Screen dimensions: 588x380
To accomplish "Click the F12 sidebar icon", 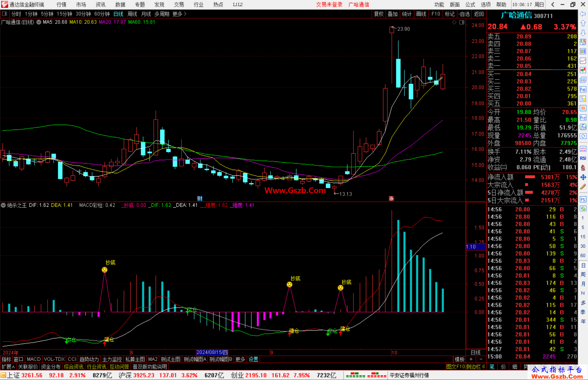I will [583, 118].
